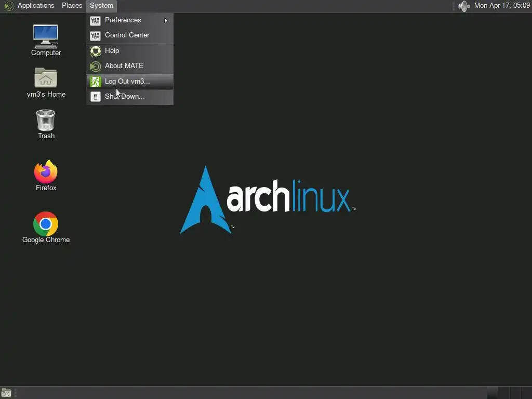Click the 'Computer' desktop label
Image resolution: width=532 pixels, height=399 pixels.
46,52
